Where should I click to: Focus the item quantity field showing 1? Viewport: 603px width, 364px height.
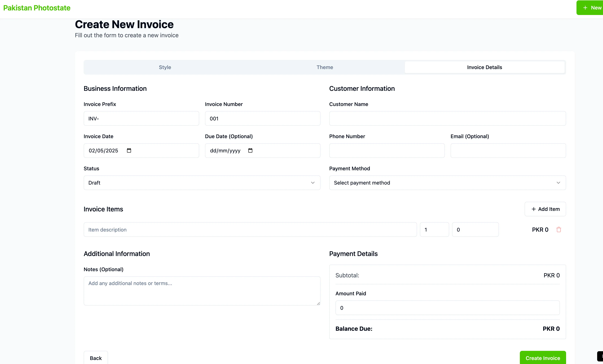click(434, 230)
